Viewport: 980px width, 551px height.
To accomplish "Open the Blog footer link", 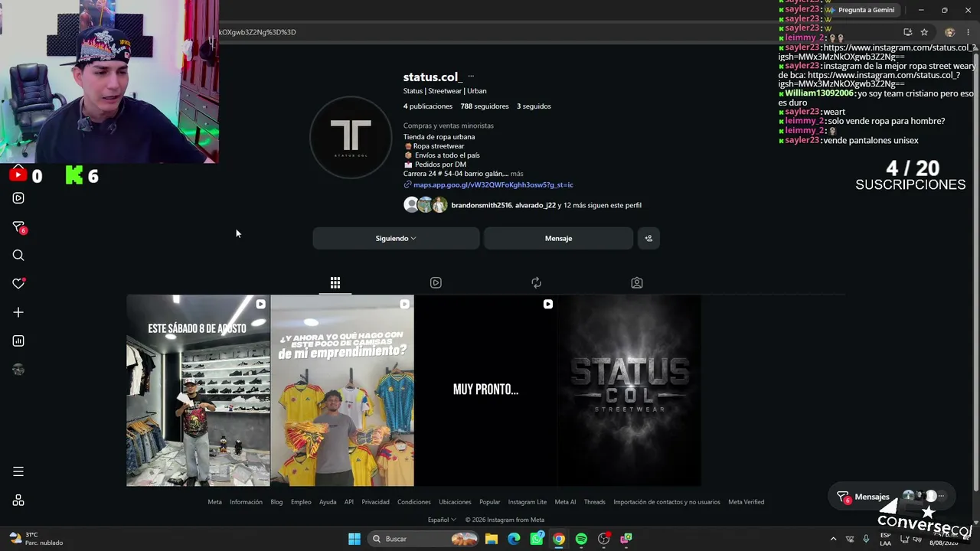I will point(276,502).
